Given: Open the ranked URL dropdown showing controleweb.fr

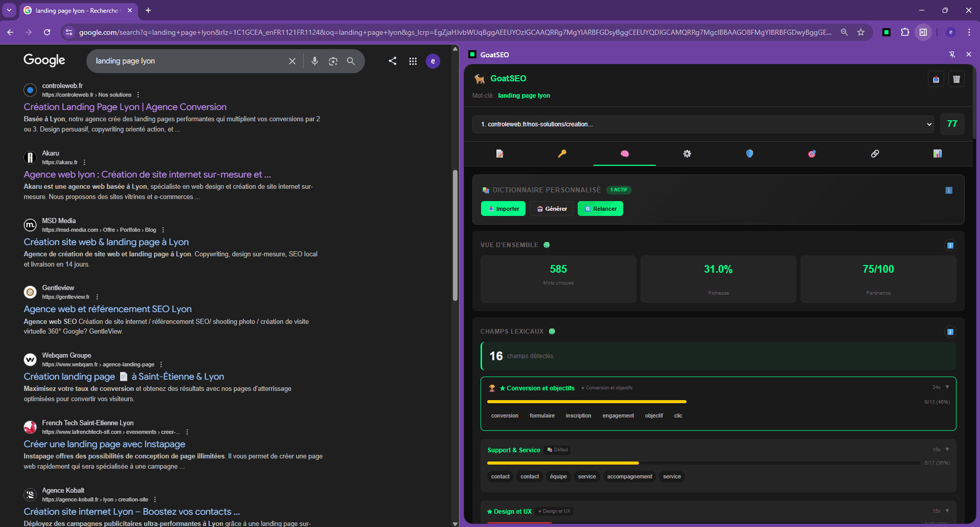Looking at the screenshot, I should 928,124.
